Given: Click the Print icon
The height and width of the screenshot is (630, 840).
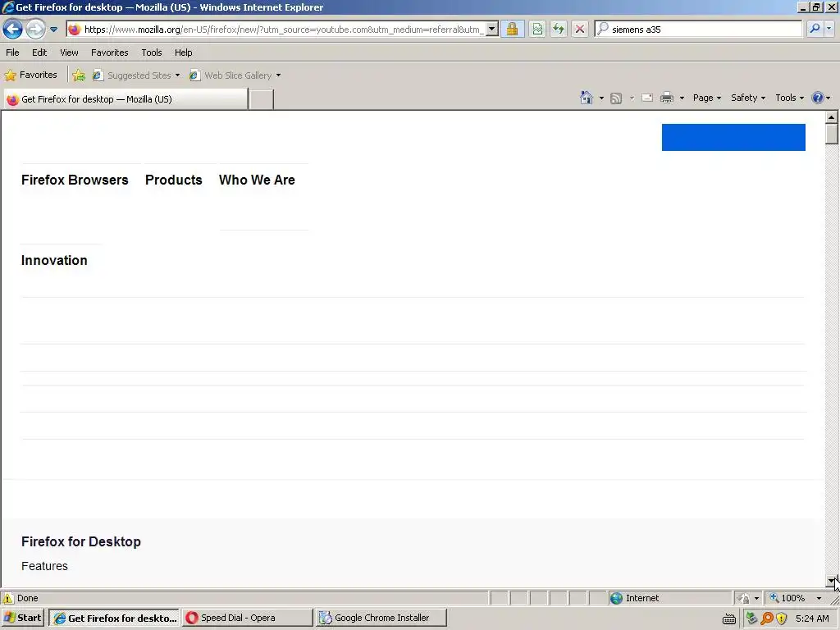Looking at the screenshot, I should coord(666,98).
